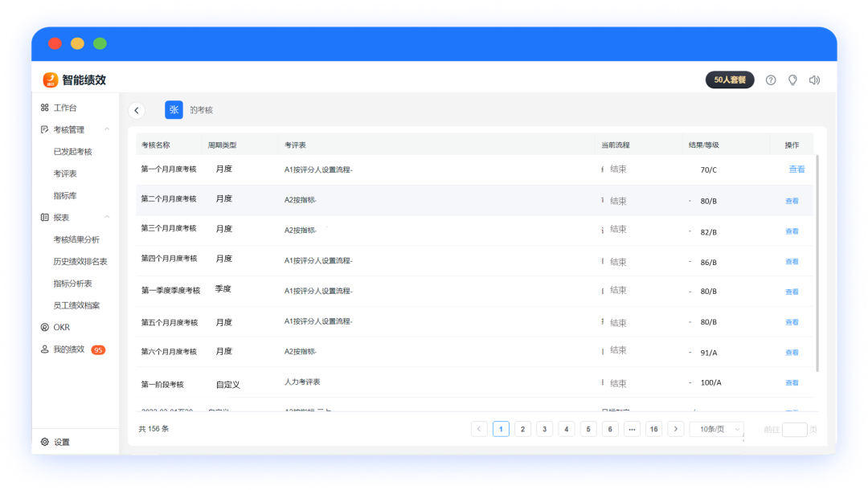
Task: Open 指标分析表 report
Action: [72, 284]
